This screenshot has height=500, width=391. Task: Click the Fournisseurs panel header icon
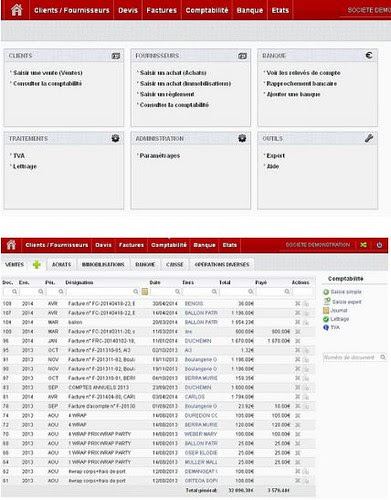[242, 56]
